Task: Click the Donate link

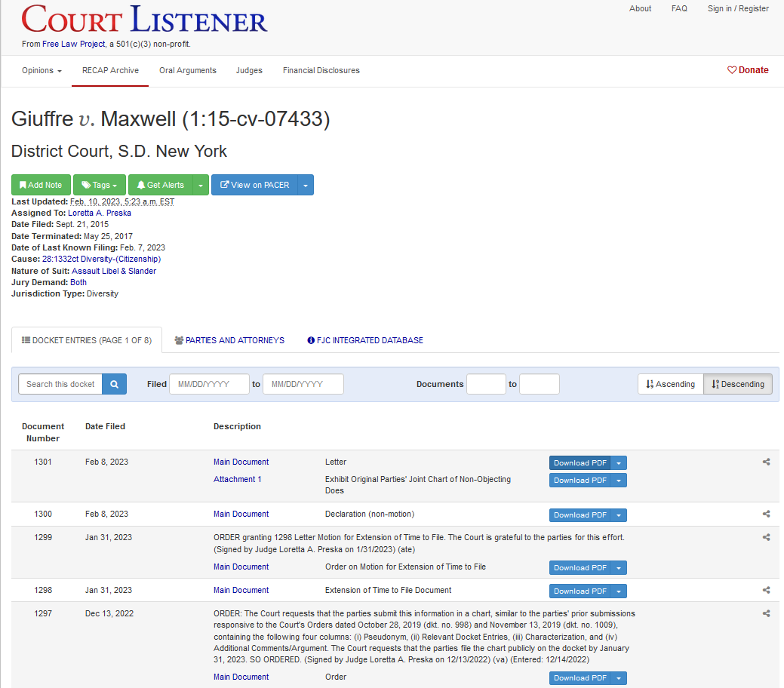Action: point(748,70)
